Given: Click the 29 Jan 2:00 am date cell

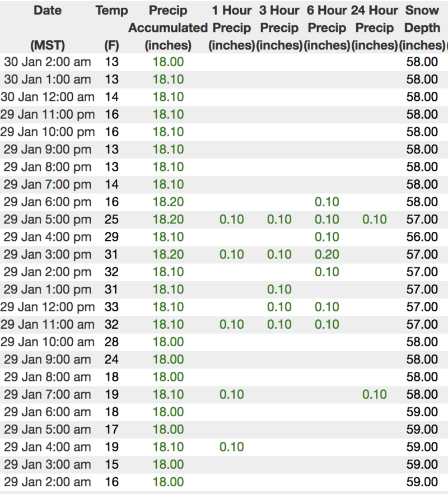Looking at the screenshot, I should tap(48, 482).
